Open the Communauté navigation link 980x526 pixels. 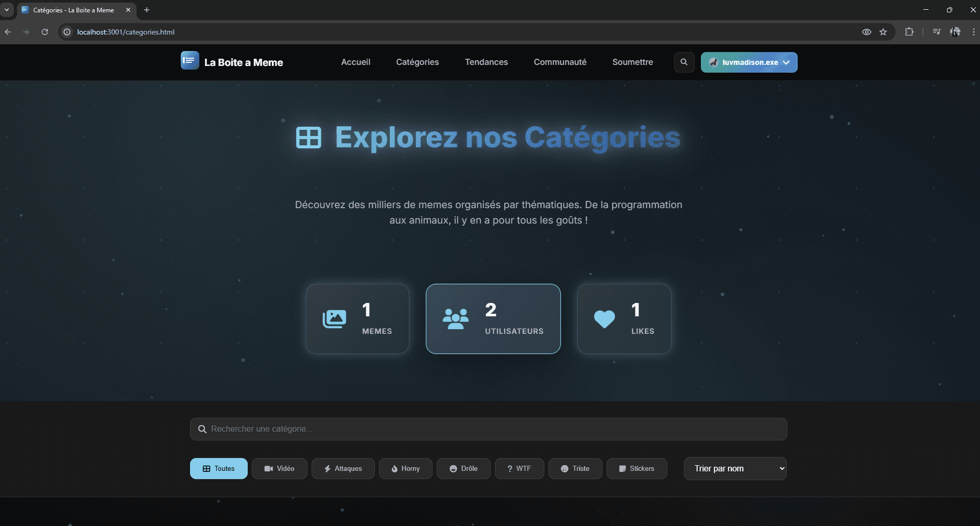pos(560,62)
